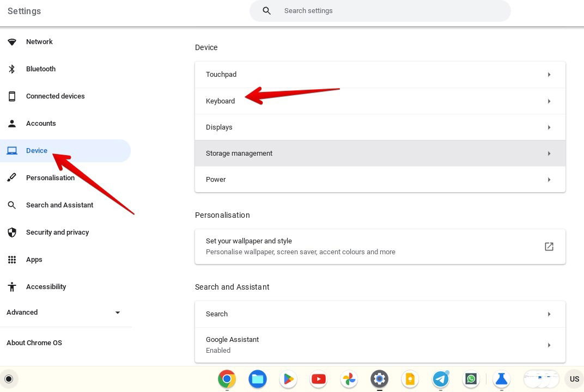Select the Personalisation brush icon

point(12,177)
